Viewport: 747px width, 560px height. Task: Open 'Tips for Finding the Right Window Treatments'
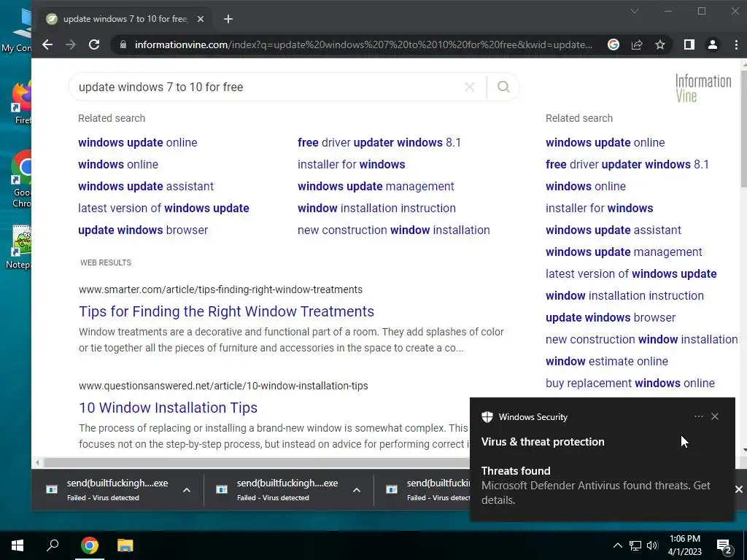point(226,311)
